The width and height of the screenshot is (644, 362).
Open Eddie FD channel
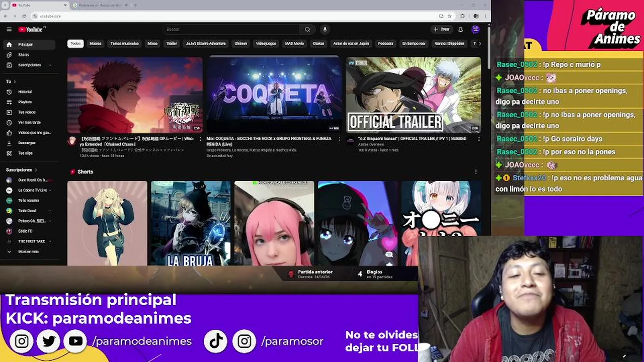click(28, 231)
